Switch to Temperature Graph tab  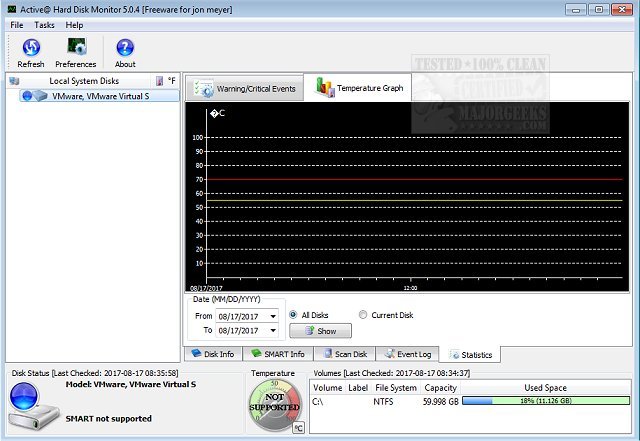358,87
